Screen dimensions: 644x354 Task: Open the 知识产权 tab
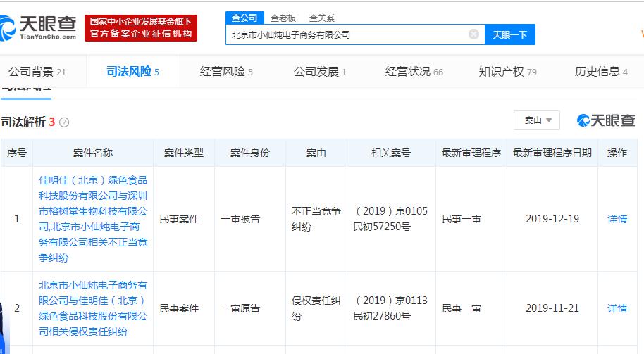507,72
